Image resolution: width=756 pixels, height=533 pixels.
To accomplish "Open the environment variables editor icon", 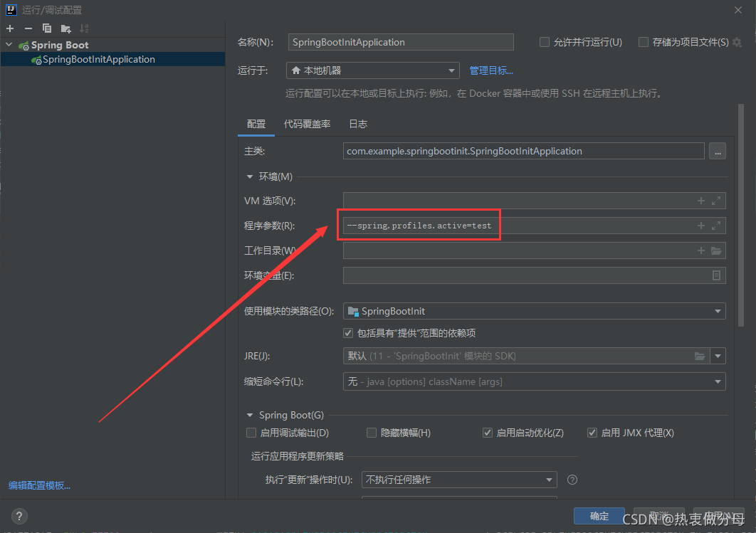I will pos(716,275).
